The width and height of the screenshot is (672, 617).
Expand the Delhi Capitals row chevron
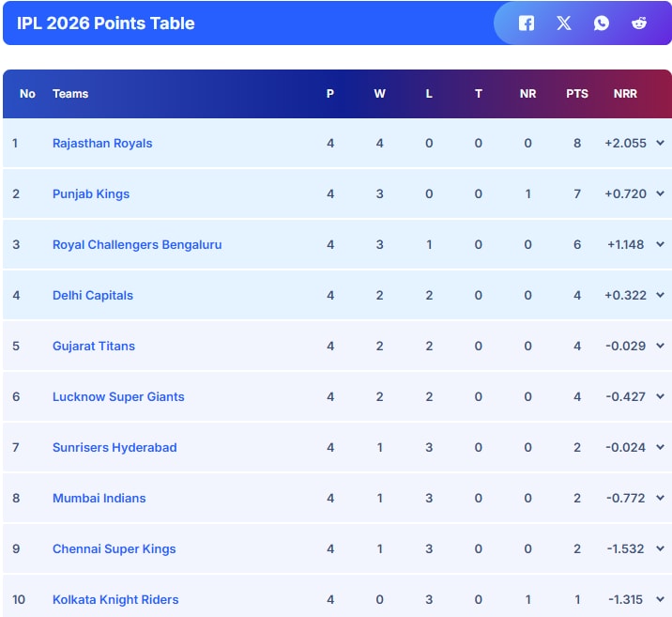point(660,296)
